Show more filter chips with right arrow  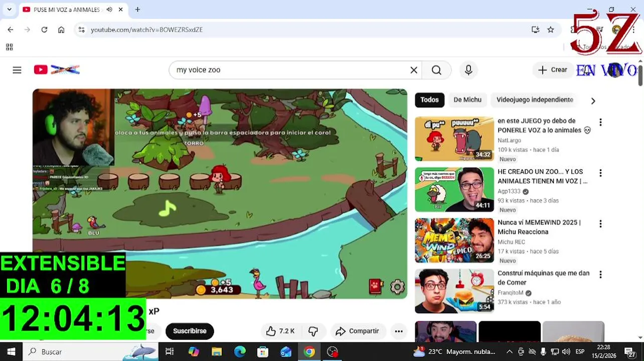[593, 101]
